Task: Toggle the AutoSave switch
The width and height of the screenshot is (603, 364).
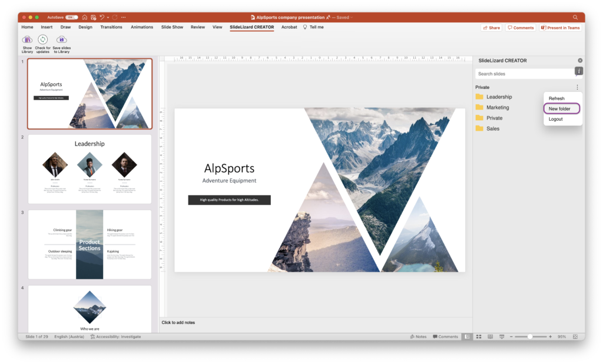Action: tap(71, 17)
